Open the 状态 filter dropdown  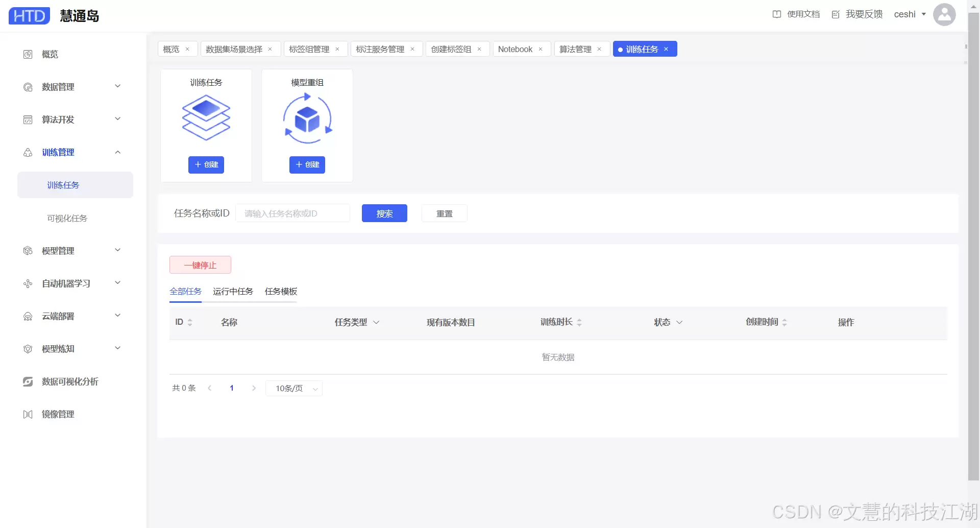679,322
